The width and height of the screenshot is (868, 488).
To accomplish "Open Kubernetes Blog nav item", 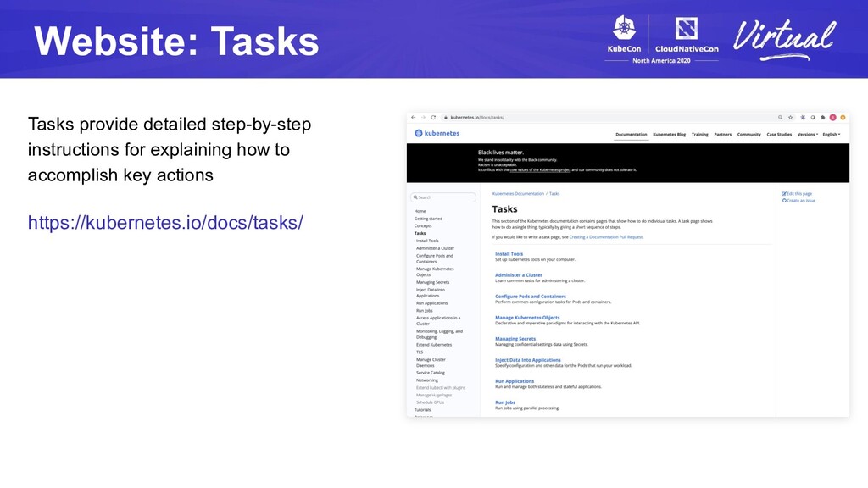I will (670, 135).
